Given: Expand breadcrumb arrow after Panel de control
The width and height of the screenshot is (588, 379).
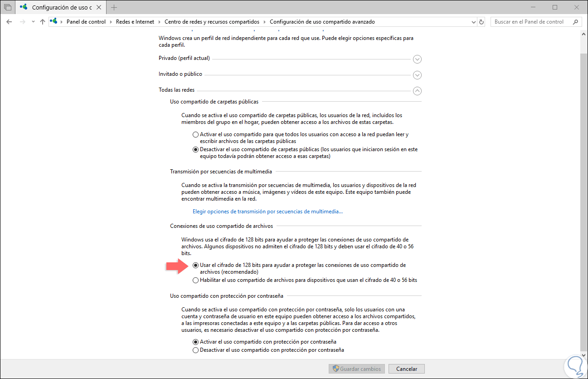Looking at the screenshot, I should [111, 22].
